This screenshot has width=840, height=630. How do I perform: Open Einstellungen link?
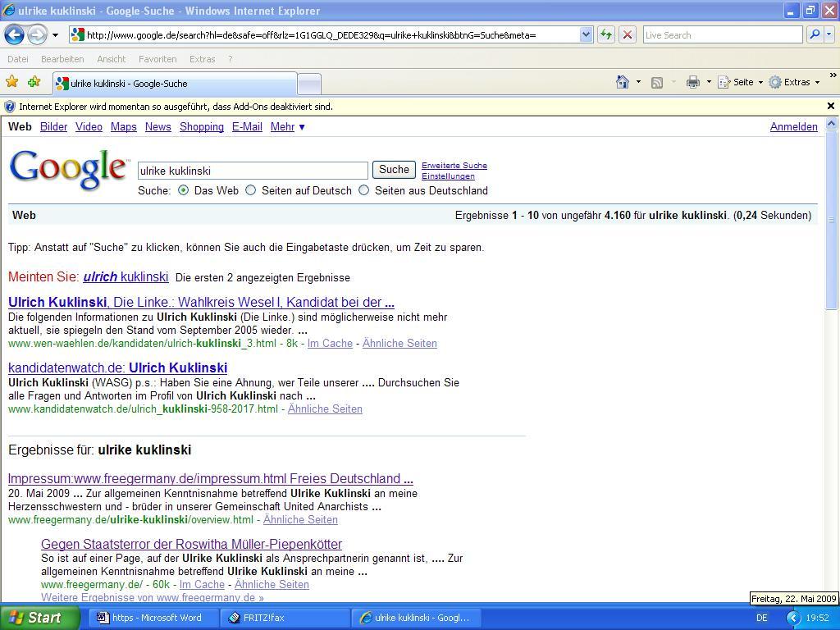448,176
